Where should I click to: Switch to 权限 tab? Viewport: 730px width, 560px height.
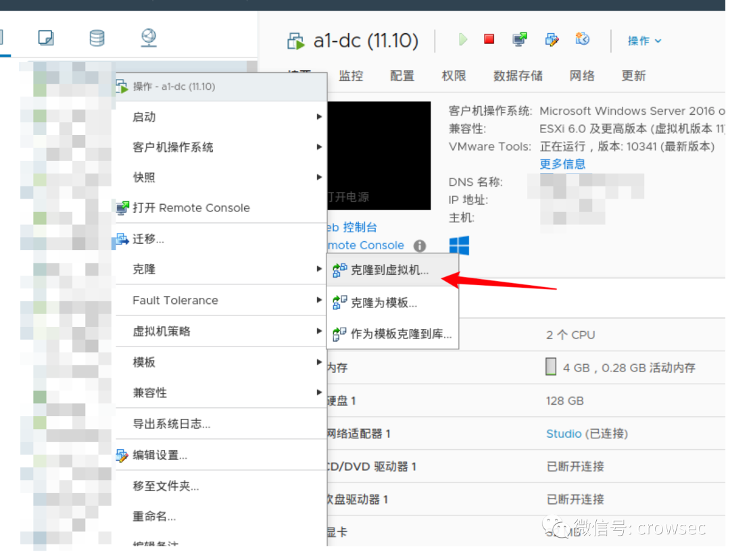coord(454,76)
